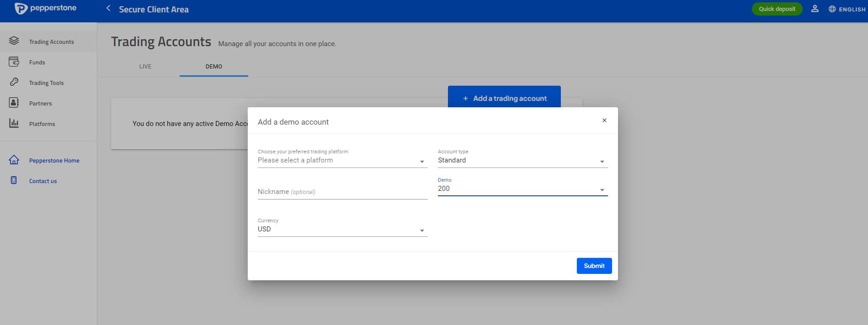Viewport: 868px width, 325px height.
Task: Open the user profile icon
Action: click(815, 9)
